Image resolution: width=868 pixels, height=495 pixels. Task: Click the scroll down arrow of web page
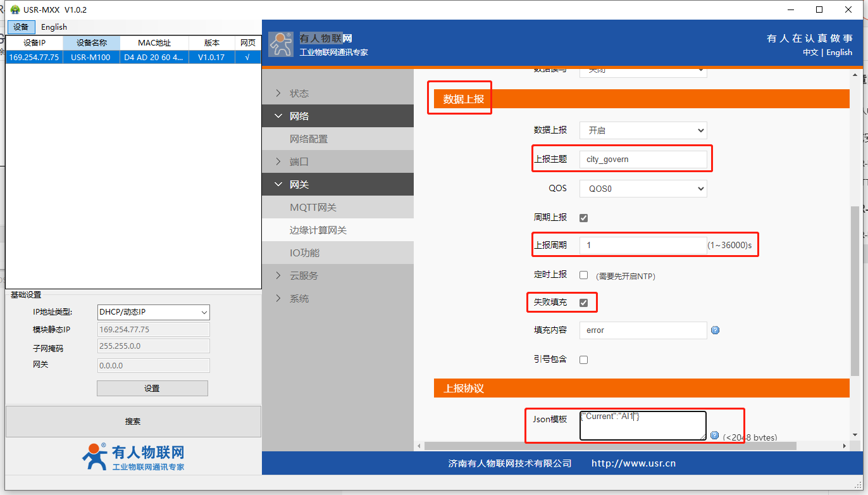pos(855,435)
